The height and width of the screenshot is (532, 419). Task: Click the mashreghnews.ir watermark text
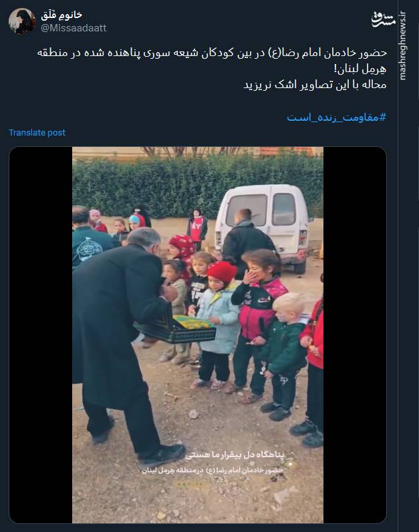(x=403, y=47)
